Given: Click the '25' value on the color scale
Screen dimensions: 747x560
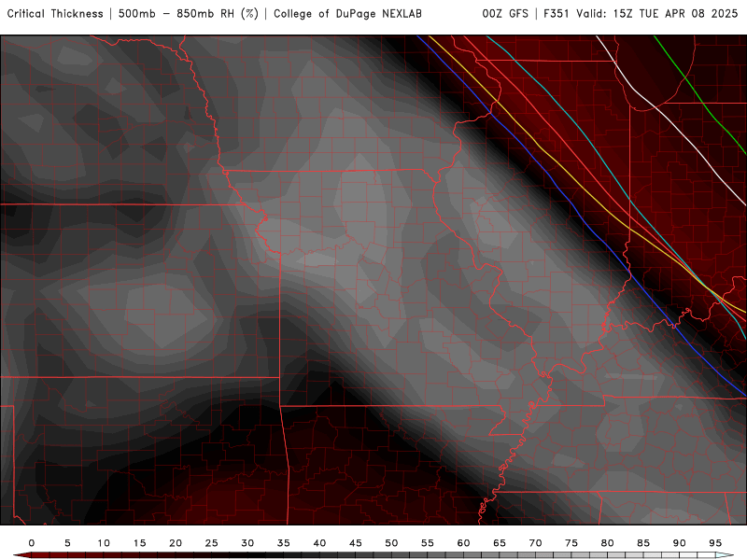Looking at the screenshot, I should [x=212, y=543].
